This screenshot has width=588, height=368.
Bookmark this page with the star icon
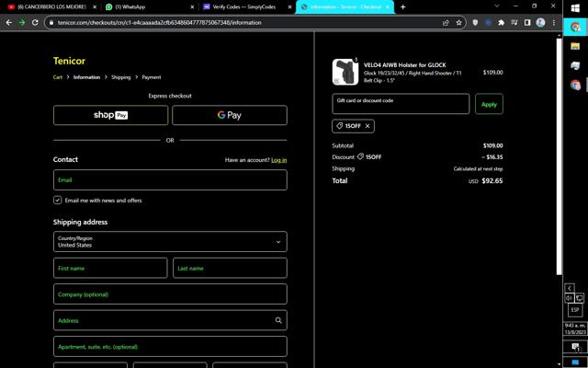458,22
